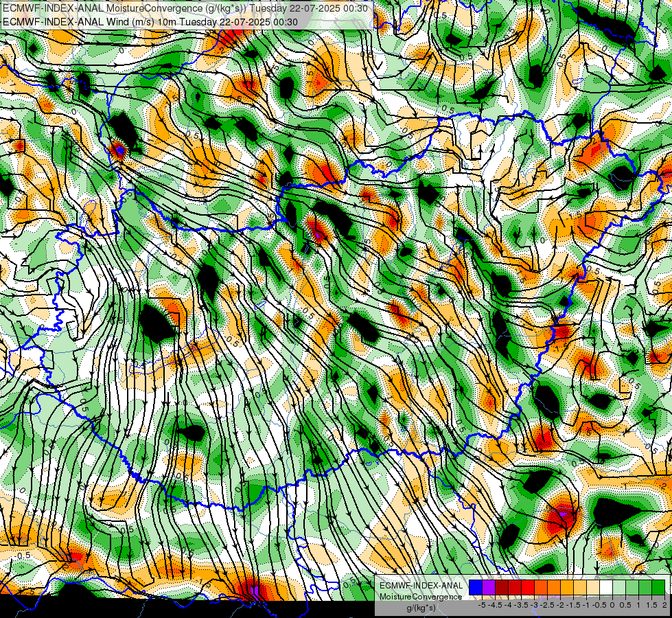The image size is (672, 618).
Task: Click the '-4' legend tick value
Action: click(508, 605)
